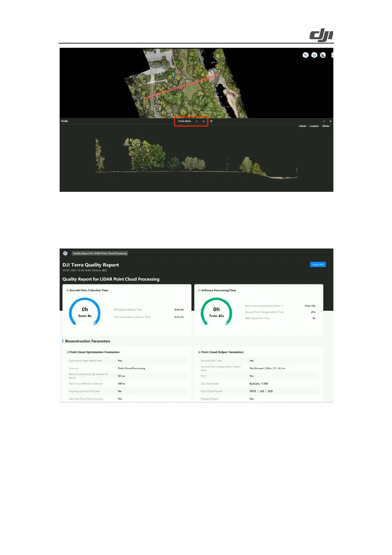The width and height of the screenshot is (392, 555).
Task: Sort by the Longitude column header
Action: point(315,126)
